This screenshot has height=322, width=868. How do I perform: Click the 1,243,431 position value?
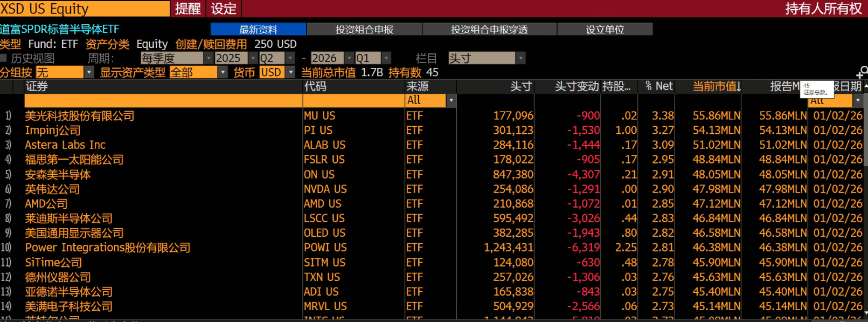(x=509, y=248)
